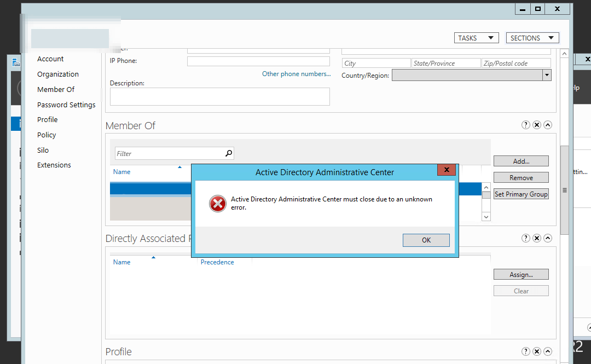
Task: Remove the Member Of section with its X icon
Action: coord(537,125)
